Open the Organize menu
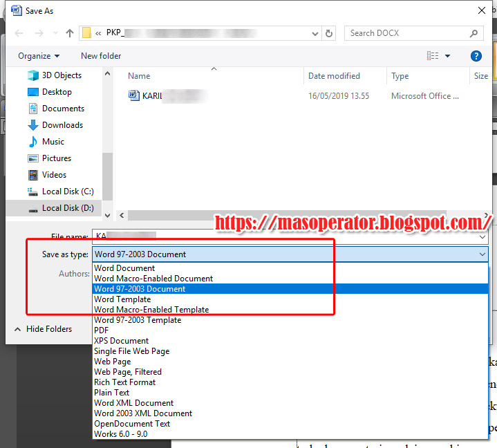The width and height of the screenshot is (497, 448). tap(39, 56)
